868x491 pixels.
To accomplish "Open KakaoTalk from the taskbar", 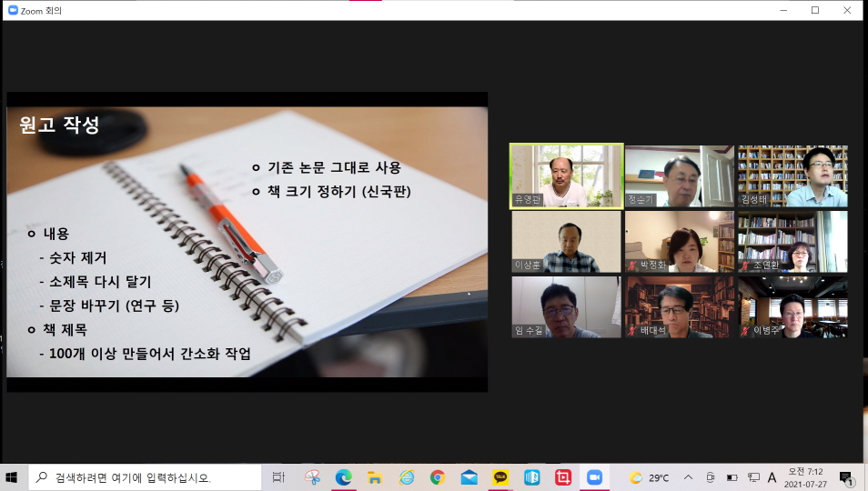I will tap(500, 477).
